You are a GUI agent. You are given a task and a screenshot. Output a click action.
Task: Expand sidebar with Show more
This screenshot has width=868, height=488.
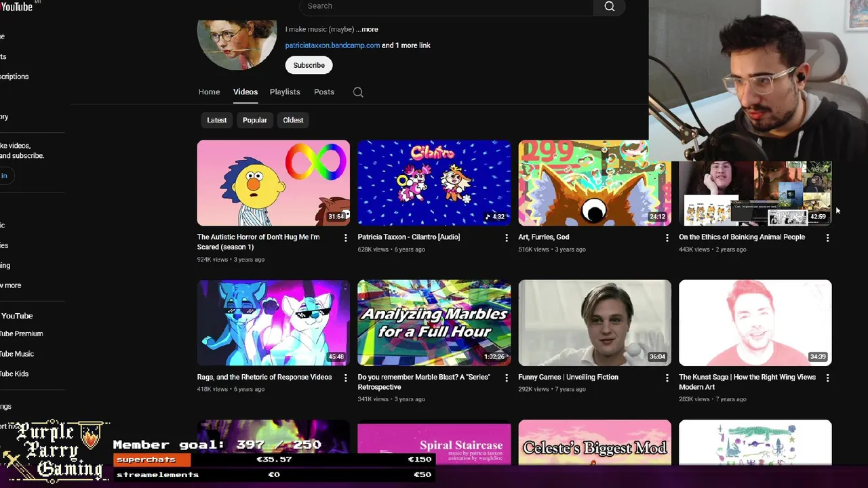11,285
